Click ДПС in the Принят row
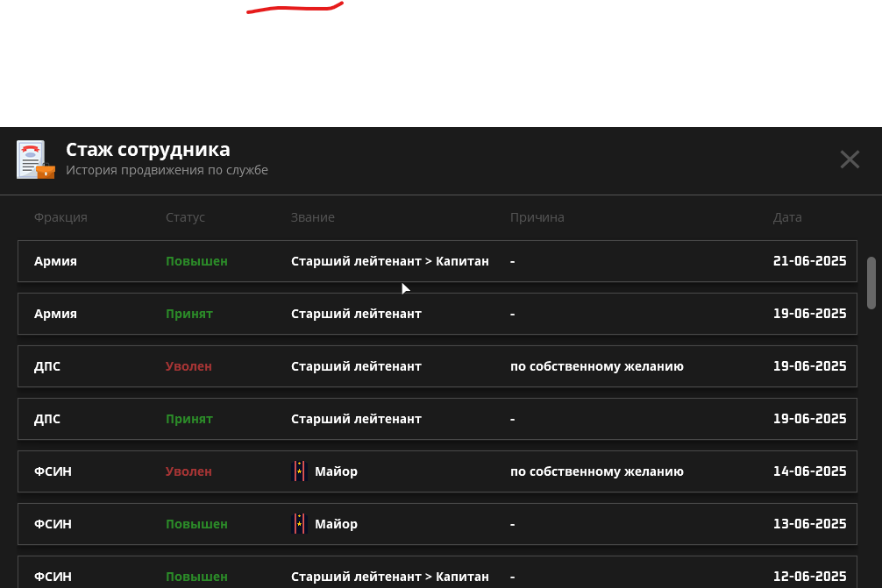Viewport: 882px width, 588px height. [47, 419]
